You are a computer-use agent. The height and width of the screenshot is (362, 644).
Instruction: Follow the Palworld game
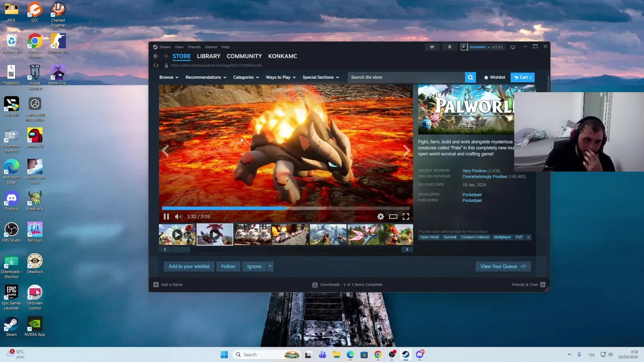(x=228, y=266)
